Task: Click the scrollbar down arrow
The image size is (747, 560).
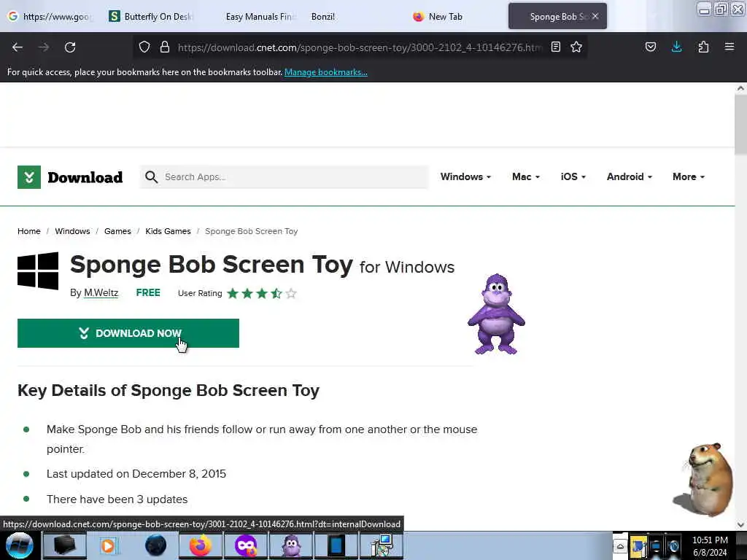Action: (741, 525)
